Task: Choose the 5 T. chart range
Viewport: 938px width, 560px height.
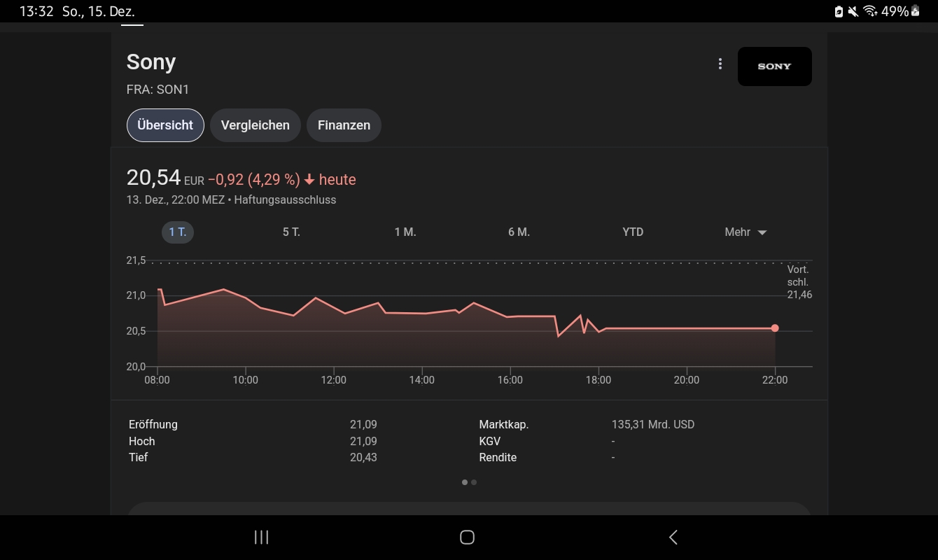Action: [291, 232]
